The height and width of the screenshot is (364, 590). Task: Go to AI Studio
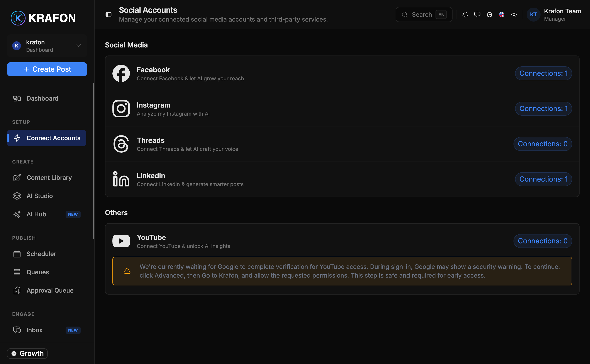[x=47, y=196]
